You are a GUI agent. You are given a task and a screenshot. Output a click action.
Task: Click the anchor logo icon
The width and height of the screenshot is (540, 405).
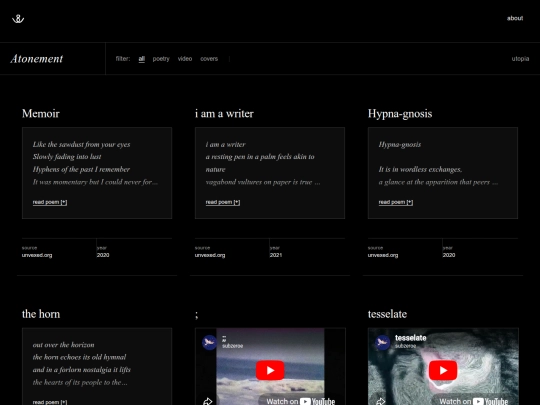click(18, 19)
